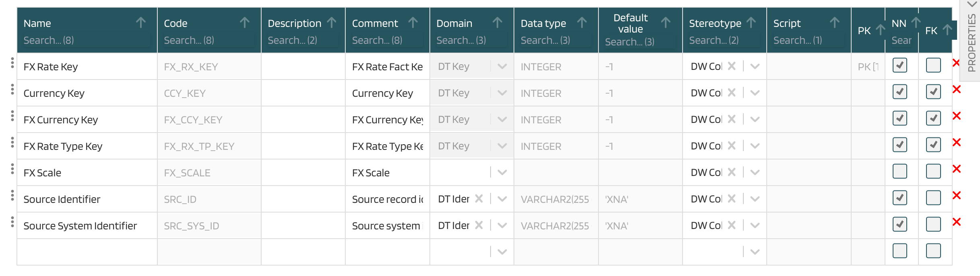980x276 pixels.
Task: Uncheck NN for Source Identifier
Action: click(x=900, y=198)
